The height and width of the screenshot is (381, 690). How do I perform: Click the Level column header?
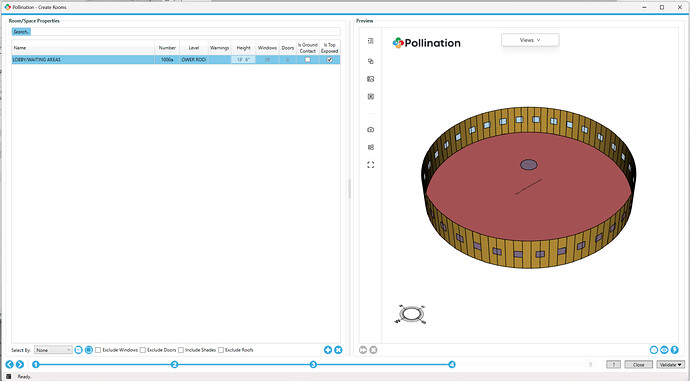coord(194,48)
